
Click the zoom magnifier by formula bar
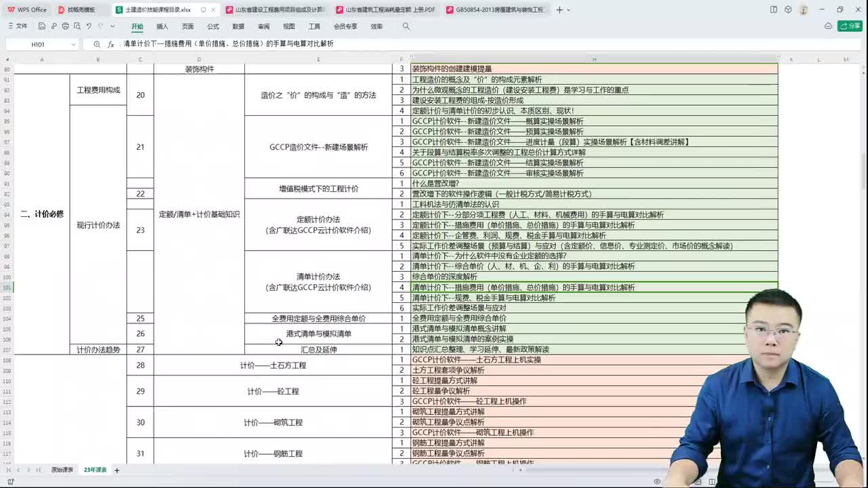tap(97, 44)
